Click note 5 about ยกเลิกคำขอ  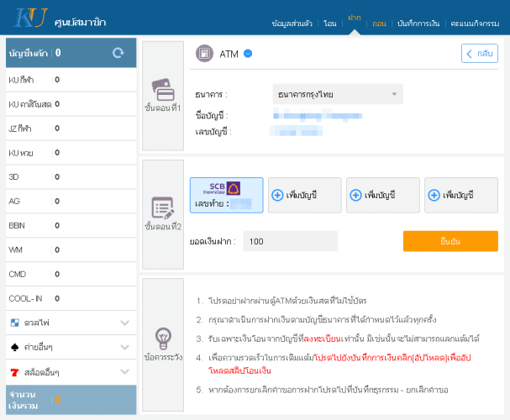pyautogui.click(x=329, y=390)
